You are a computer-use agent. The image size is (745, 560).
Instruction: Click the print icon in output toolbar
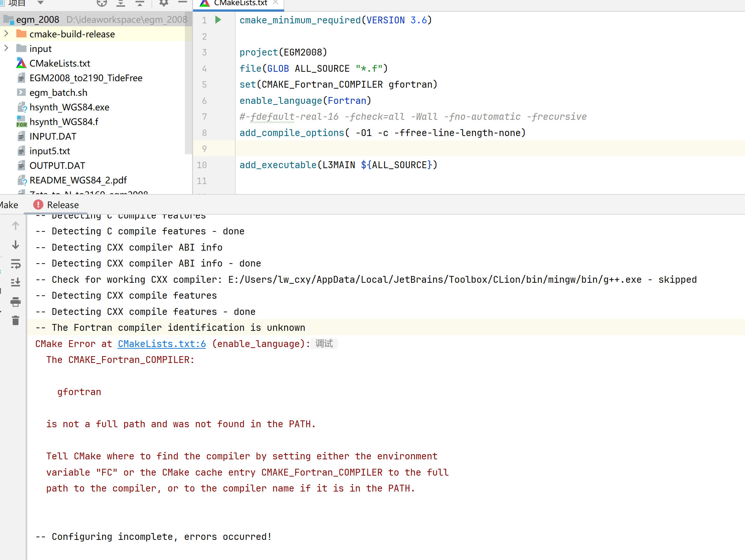tap(16, 302)
